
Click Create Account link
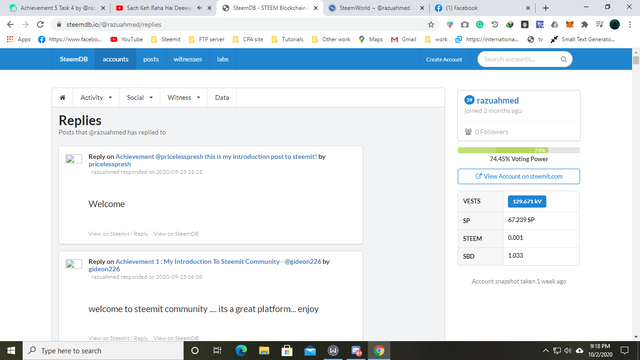pos(444,60)
